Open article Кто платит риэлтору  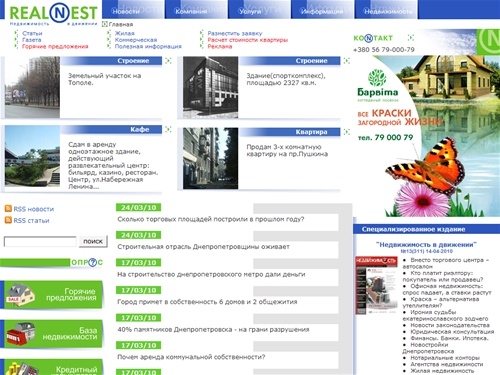coord(443,276)
